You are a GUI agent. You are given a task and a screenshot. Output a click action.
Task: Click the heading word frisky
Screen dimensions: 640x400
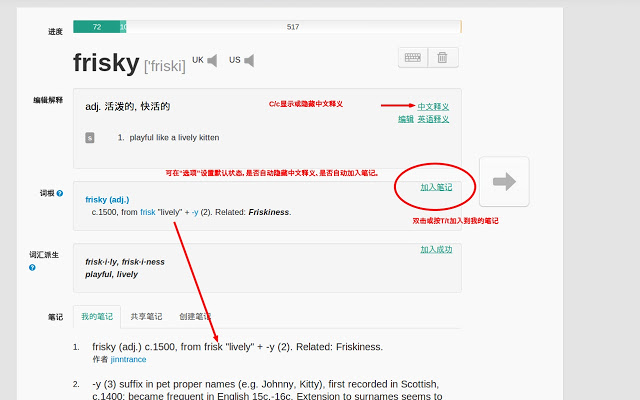106,63
